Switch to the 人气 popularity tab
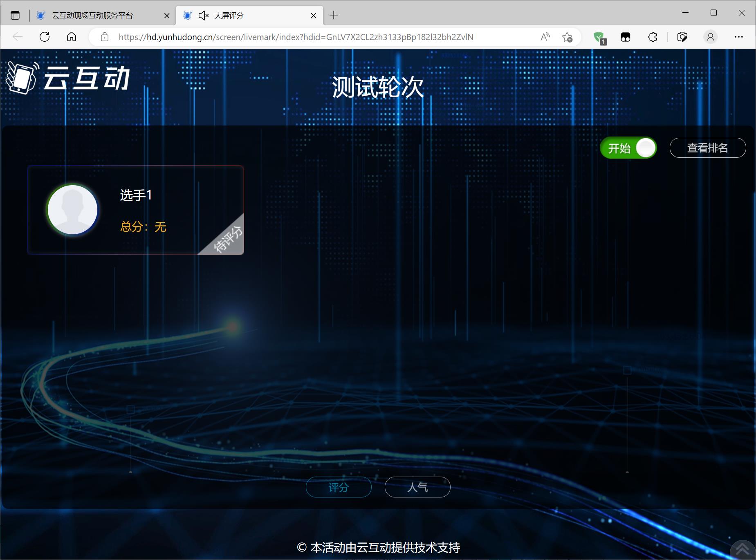756x560 pixels. (x=417, y=487)
